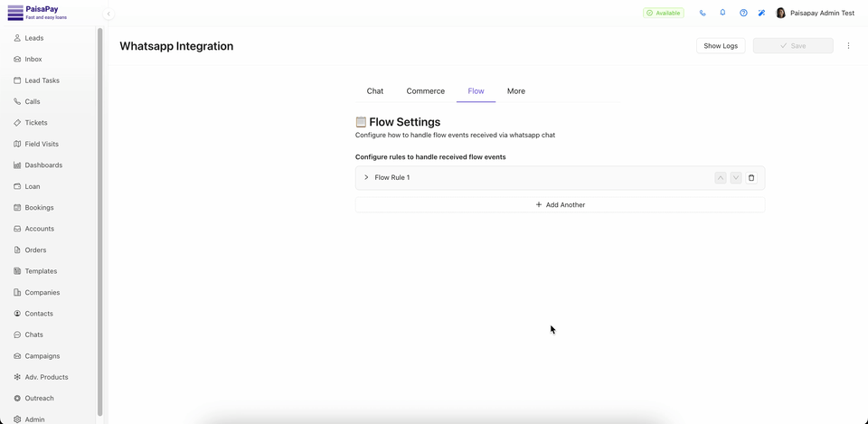Delete Flow Rule 1 with trash icon
This screenshot has height=424, width=868.
click(x=751, y=178)
